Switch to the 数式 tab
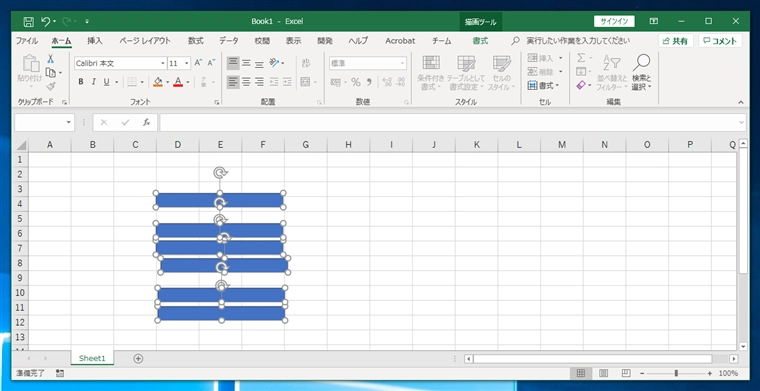Screen dimensions: 760x391 196,41
